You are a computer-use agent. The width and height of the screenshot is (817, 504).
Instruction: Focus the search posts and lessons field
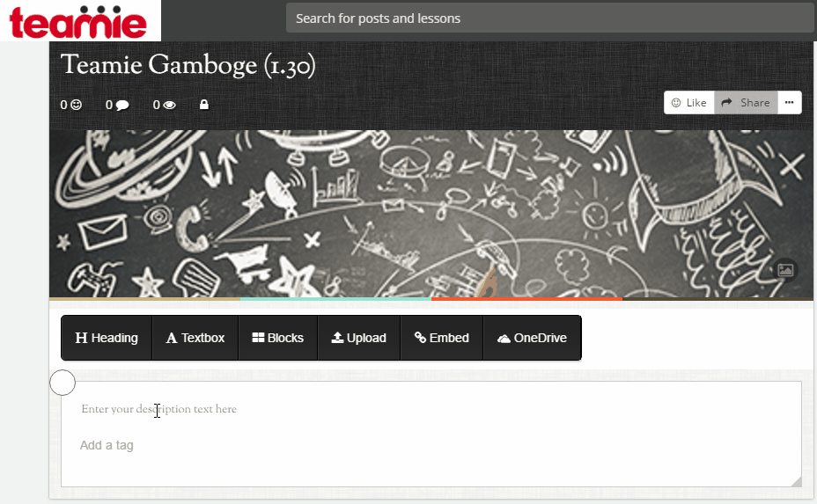click(549, 18)
